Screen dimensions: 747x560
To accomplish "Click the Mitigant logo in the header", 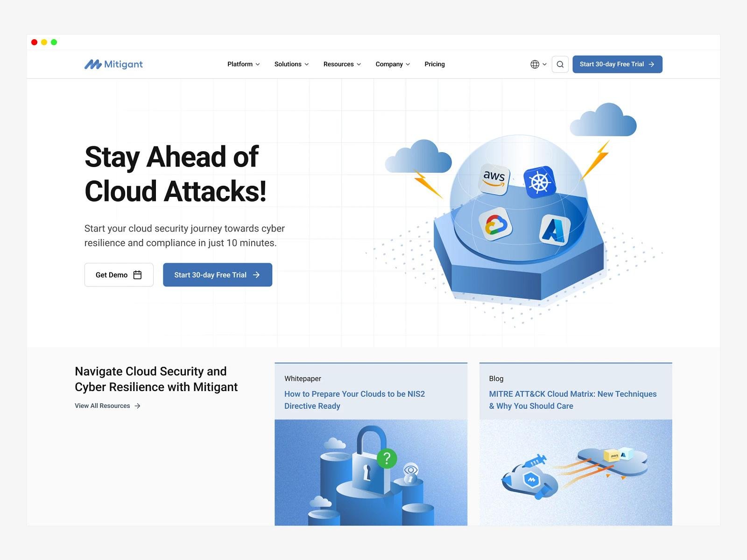I will 113,64.
